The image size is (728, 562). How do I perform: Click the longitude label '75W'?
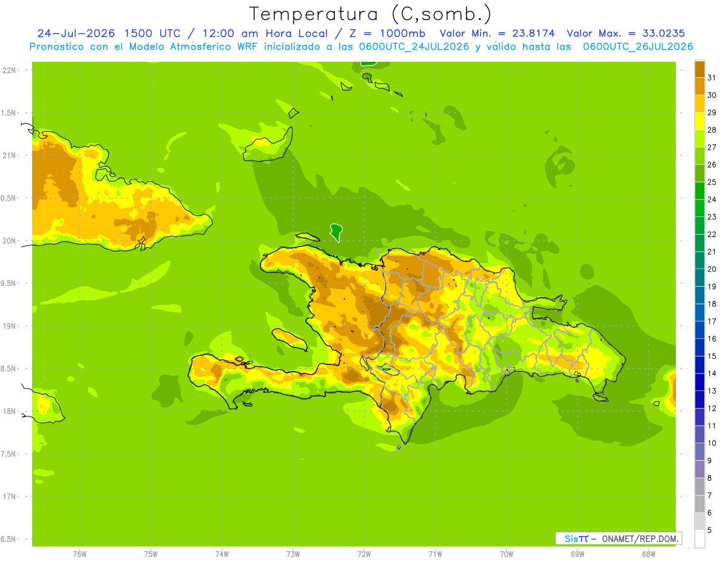tap(151, 554)
